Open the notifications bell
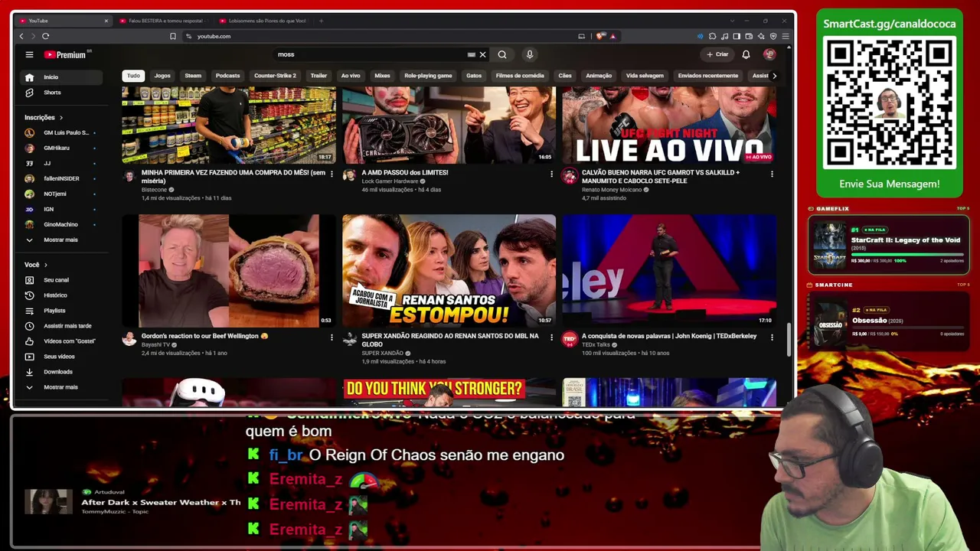This screenshot has width=980, height=551. coord(746,54)
